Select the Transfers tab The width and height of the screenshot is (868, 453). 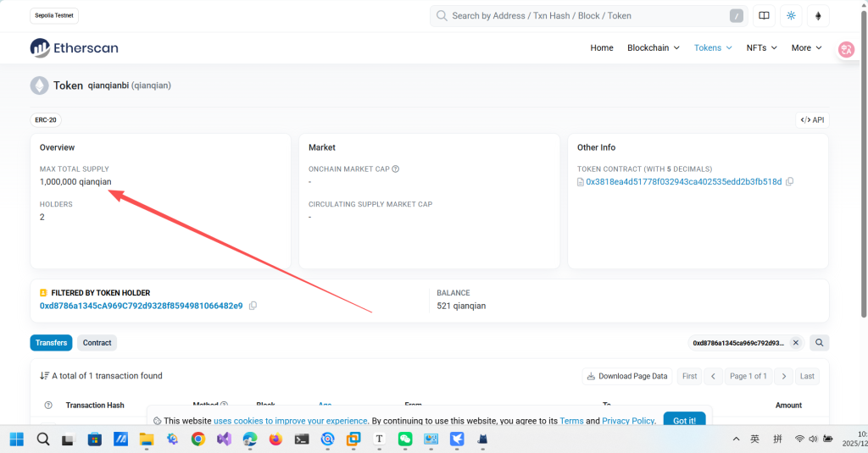point(51,343)
